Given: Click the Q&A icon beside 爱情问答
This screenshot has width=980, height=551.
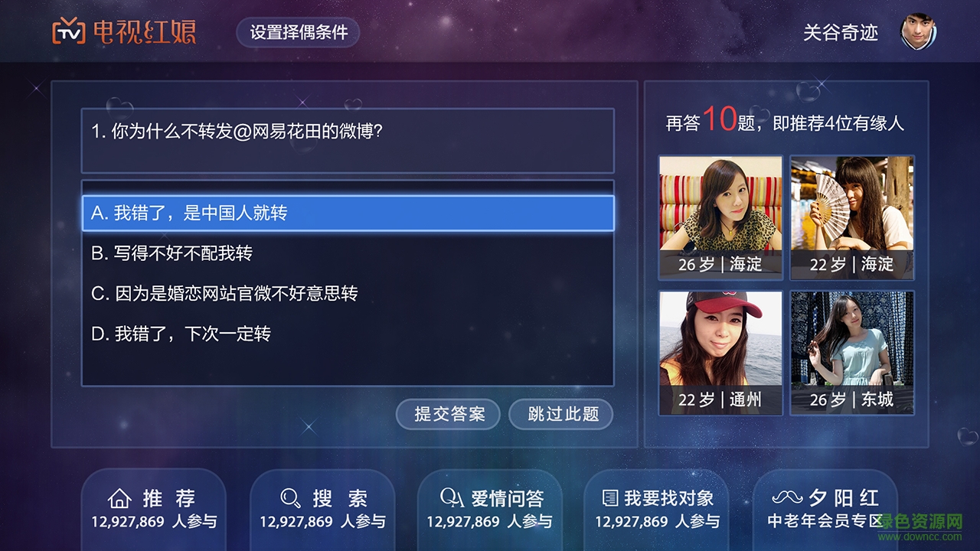Looking at the screenshot, I should [452, 498].
